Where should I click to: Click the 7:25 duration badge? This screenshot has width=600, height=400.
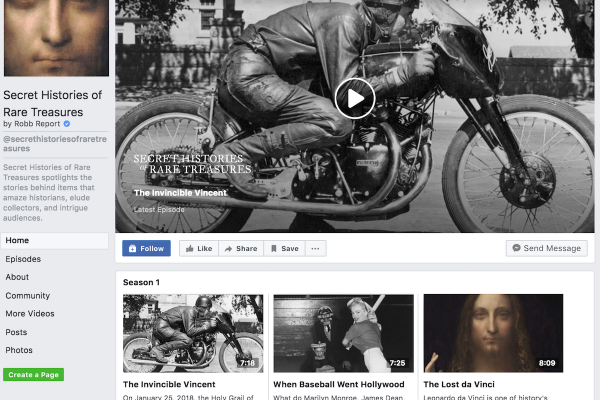click(x=397, y=363)
